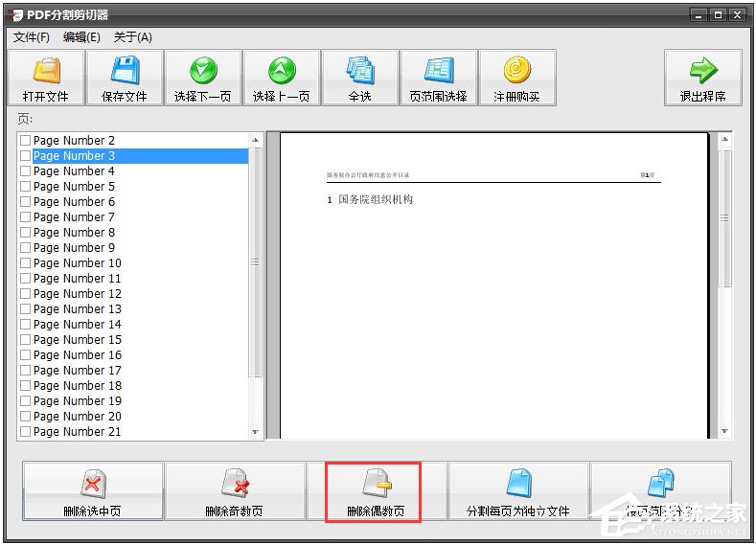This screenshot has height=545, width=756.
Task: Click preview pane scrollbar up arrow
Action: coord(724,139)
